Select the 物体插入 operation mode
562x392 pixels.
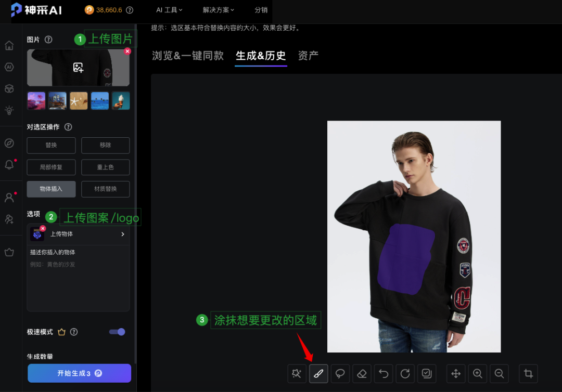tap(51, 189)
